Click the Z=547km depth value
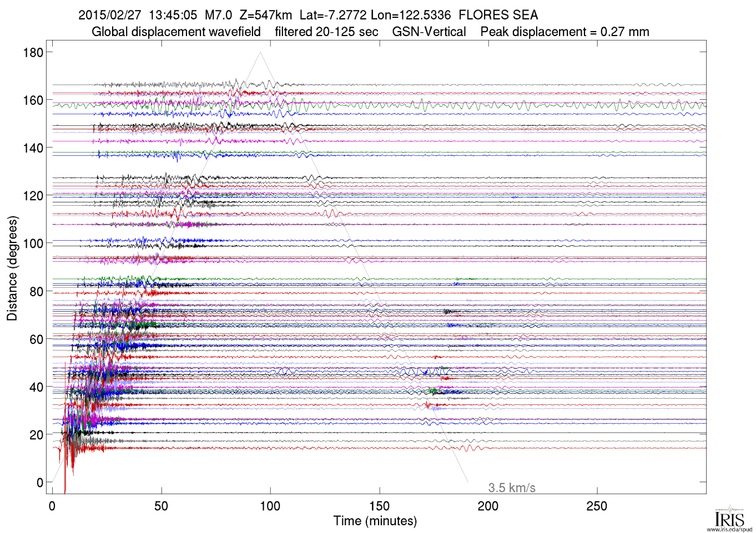The width and height of the screenshot is (756, 533). pyautogui.click(x=265, y=15)
